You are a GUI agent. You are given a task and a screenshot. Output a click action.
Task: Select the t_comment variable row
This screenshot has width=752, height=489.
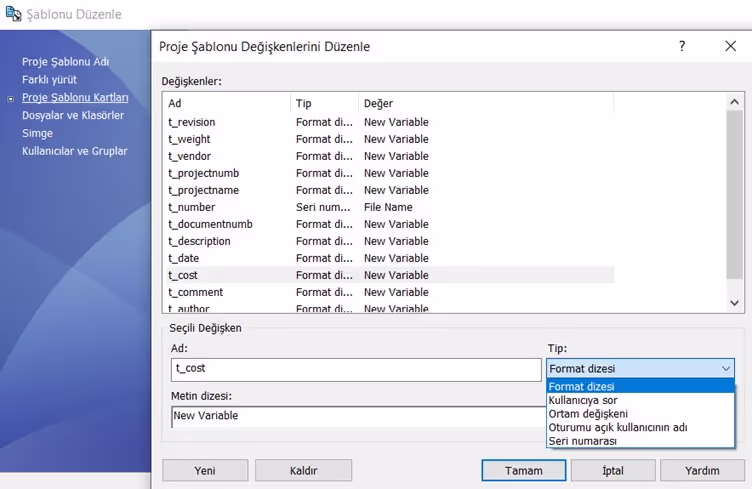[389, 292]
